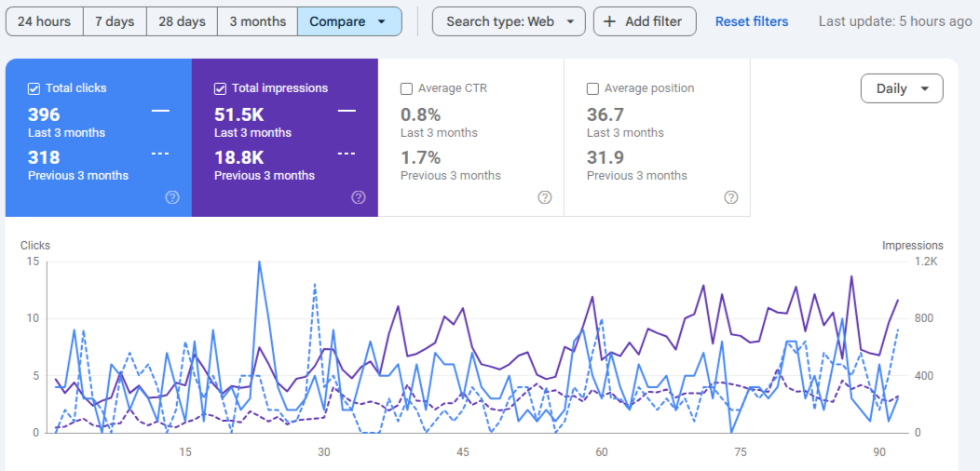
Task: Select the 24 hours date range
Action: tap(45, 21)
